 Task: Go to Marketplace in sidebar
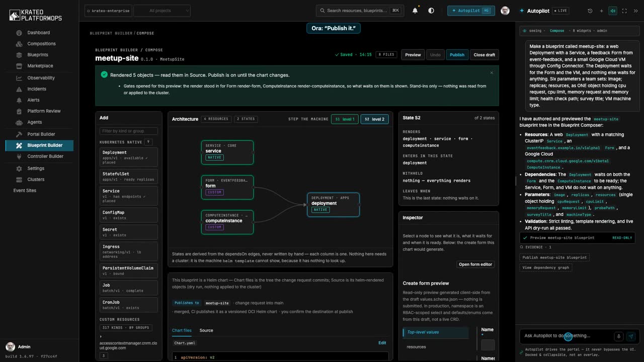pos(39,66)
